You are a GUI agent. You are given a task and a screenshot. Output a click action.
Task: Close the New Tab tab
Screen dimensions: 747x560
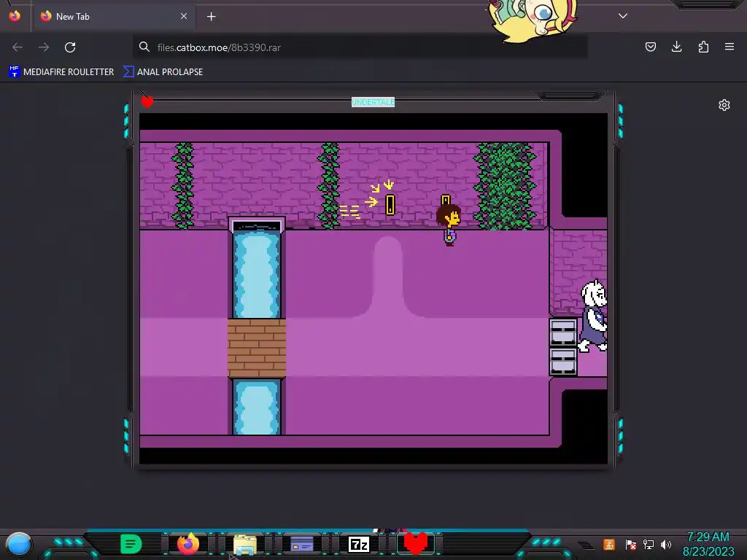click(x=184, y=16)
